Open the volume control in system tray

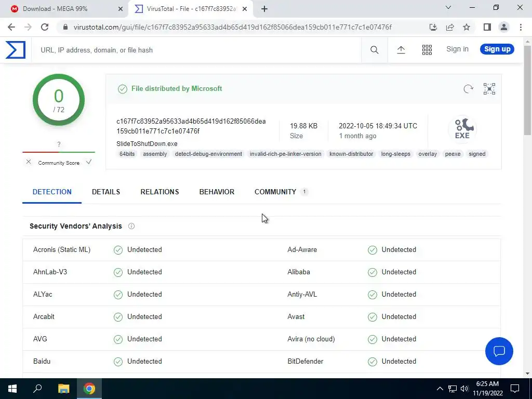464,389
